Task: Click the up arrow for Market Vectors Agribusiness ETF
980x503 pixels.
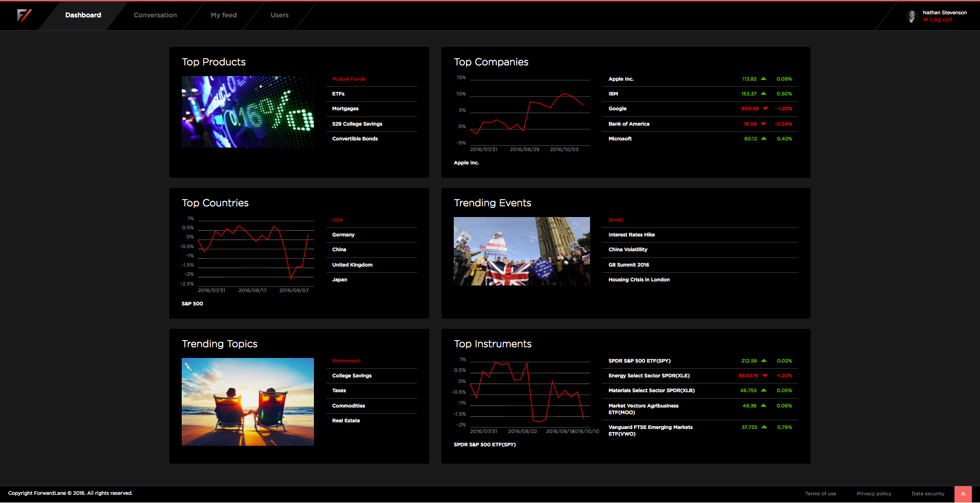Action: 764,405
